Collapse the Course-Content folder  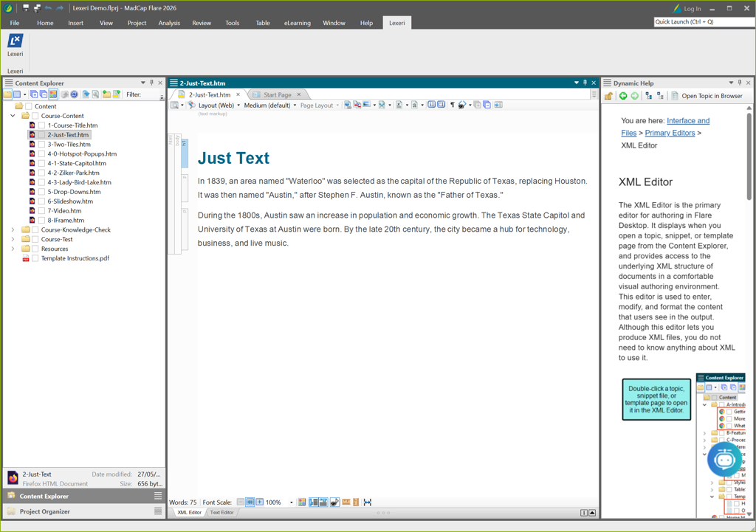(x=13, y=116)
